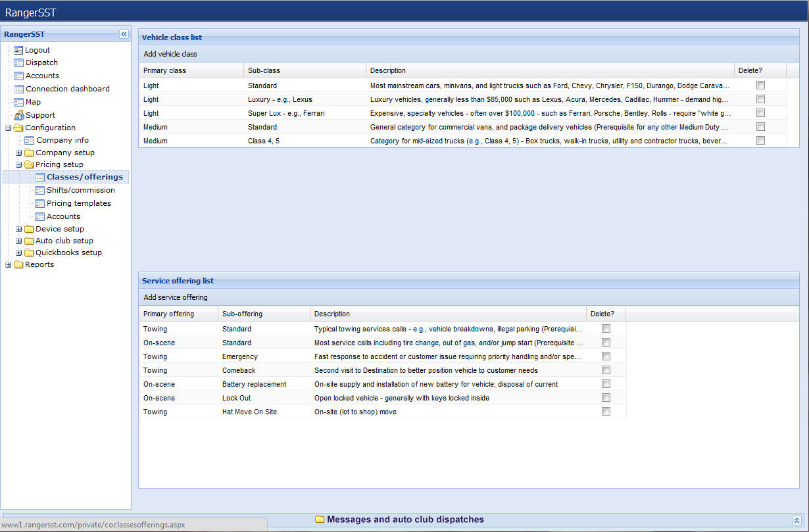Image resolution: width=809 pixels, height=532 pixels.
Task: Open Dispatch via its sidebar icon
Action: (x=18, y=63)
